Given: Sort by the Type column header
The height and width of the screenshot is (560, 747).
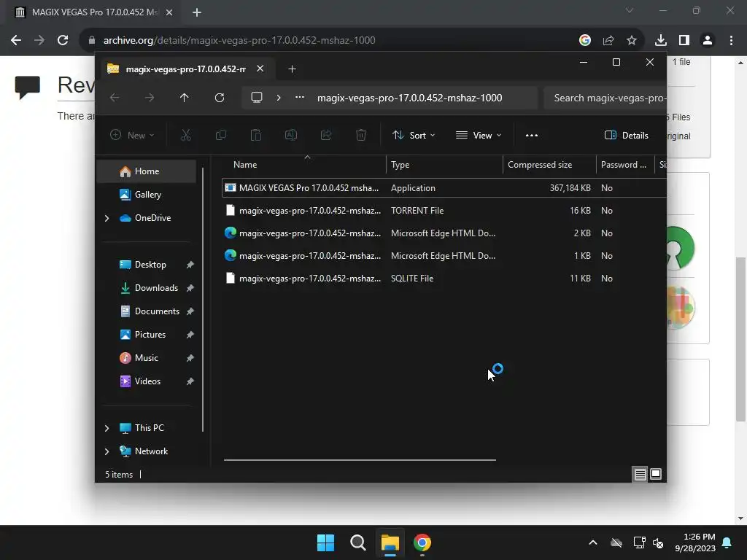Looking at the screenshot, I should [x=444, y=165].
